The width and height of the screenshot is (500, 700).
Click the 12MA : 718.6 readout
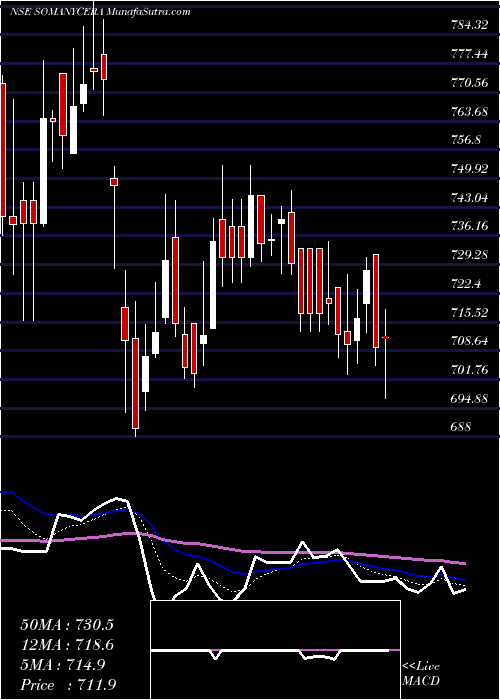(x=67, y=645)
